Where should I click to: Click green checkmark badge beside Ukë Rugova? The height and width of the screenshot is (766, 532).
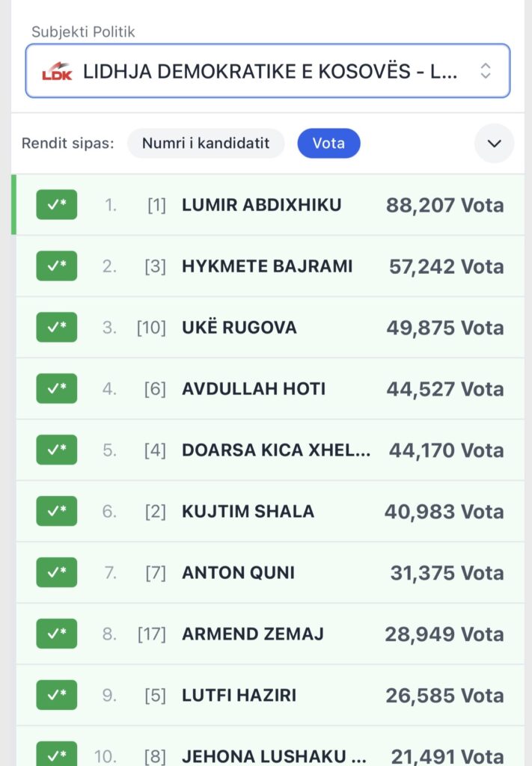tap(57, 328)
